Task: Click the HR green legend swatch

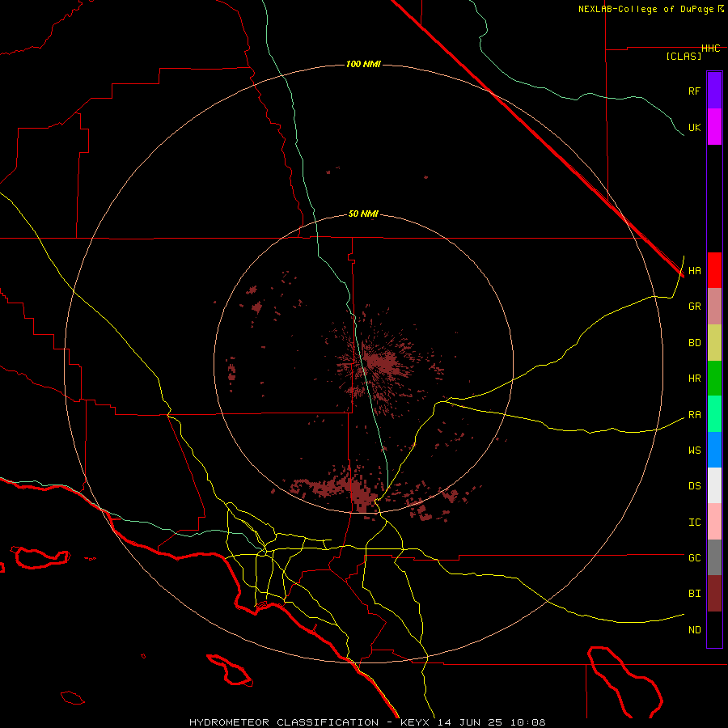Action: point(714,379)
